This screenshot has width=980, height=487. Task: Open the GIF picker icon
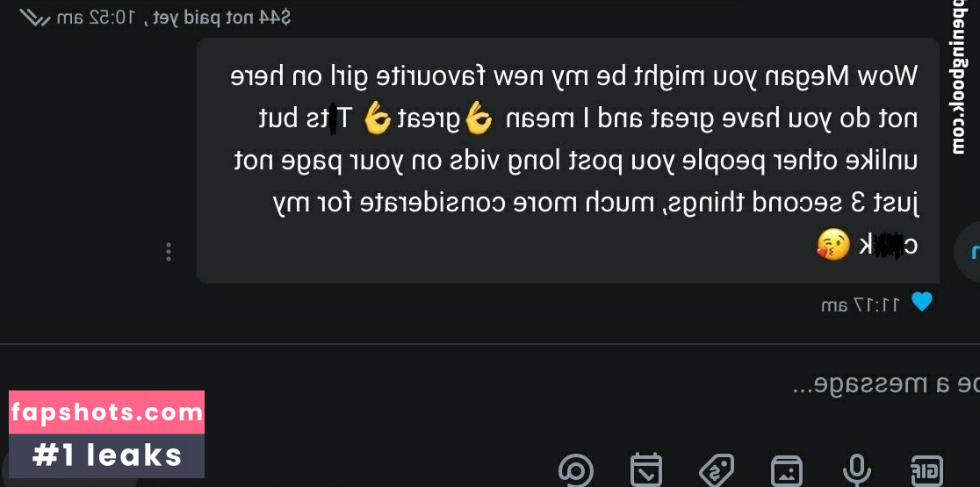tap(926, 470)
